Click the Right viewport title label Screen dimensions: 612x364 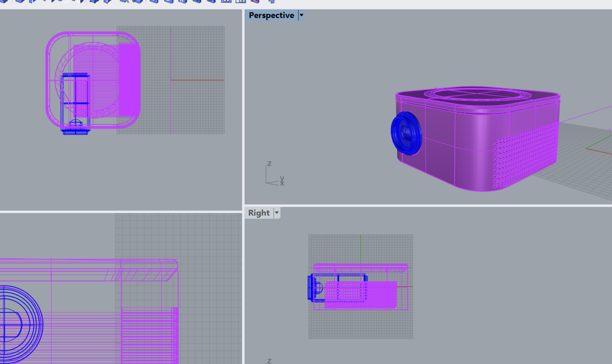click(259, 213)
